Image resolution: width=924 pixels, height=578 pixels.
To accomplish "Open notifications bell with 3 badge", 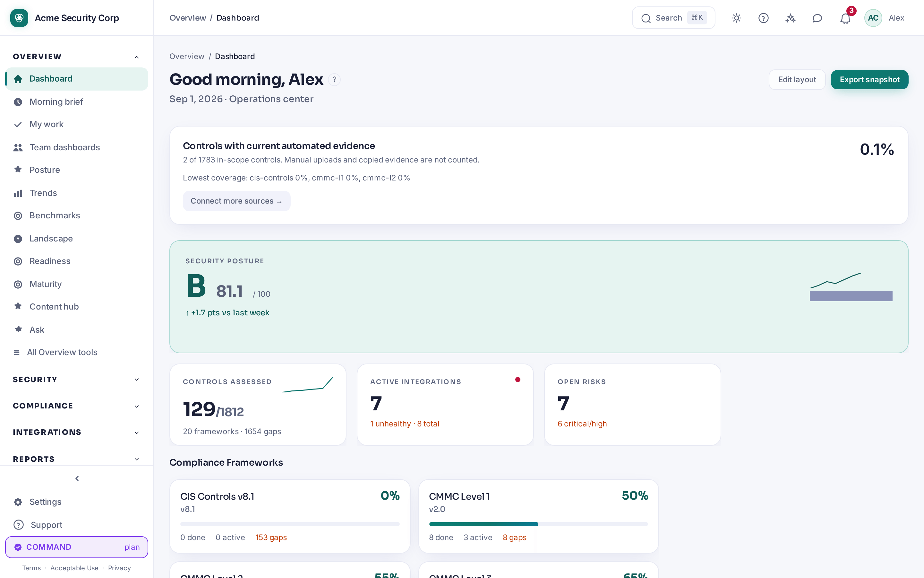I will coord(845,18).
